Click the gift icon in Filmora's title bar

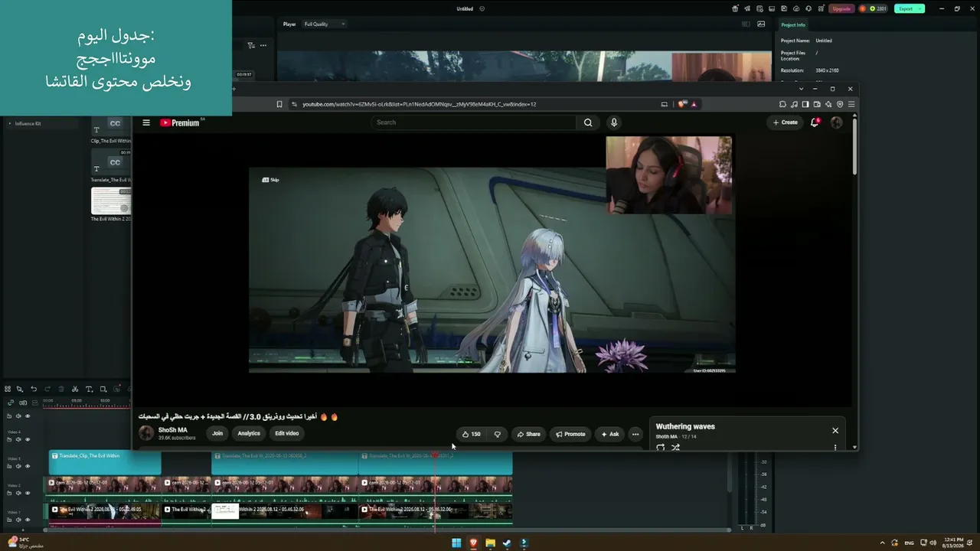click(x=736, y=8)
